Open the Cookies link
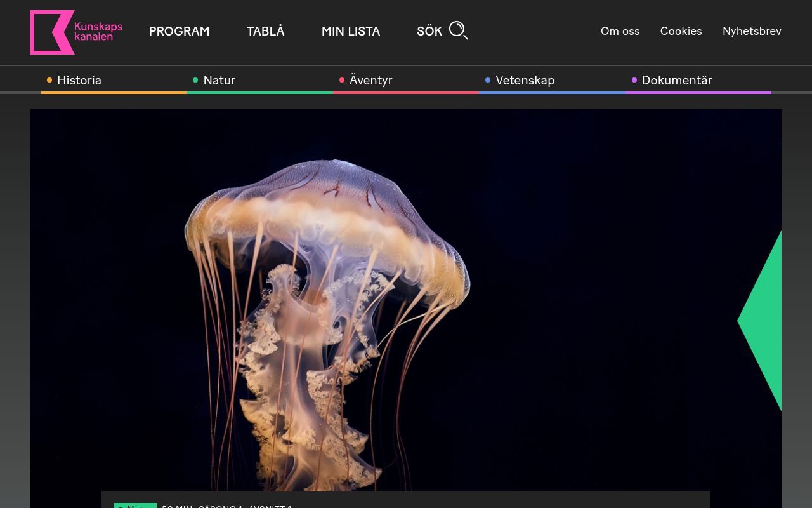812x508 pixels. (x=681, y=31)
